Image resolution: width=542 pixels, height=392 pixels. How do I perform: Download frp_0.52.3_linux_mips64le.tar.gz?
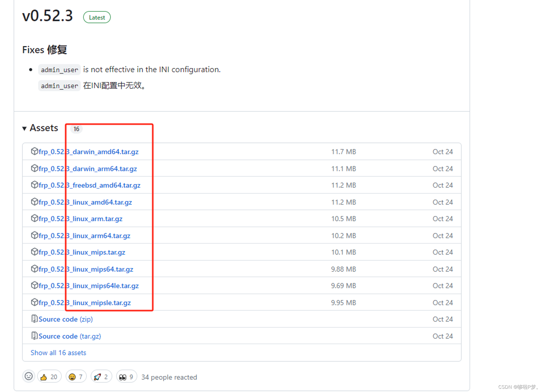pos(89,286)
